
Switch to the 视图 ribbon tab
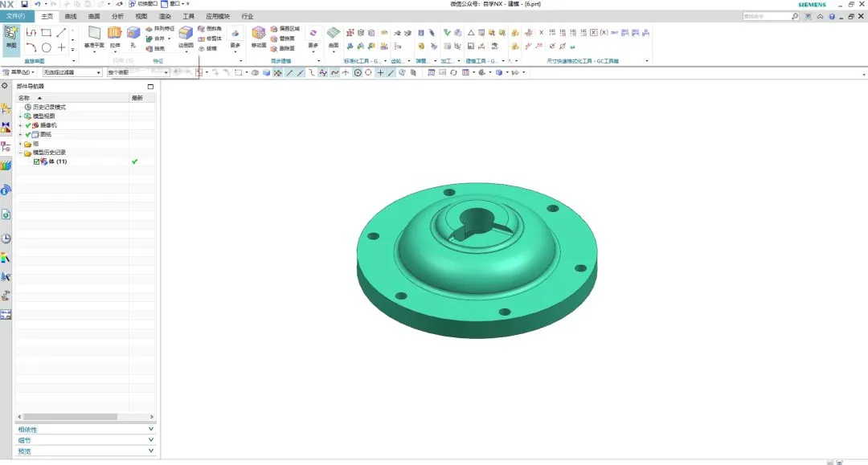point(141,17)
